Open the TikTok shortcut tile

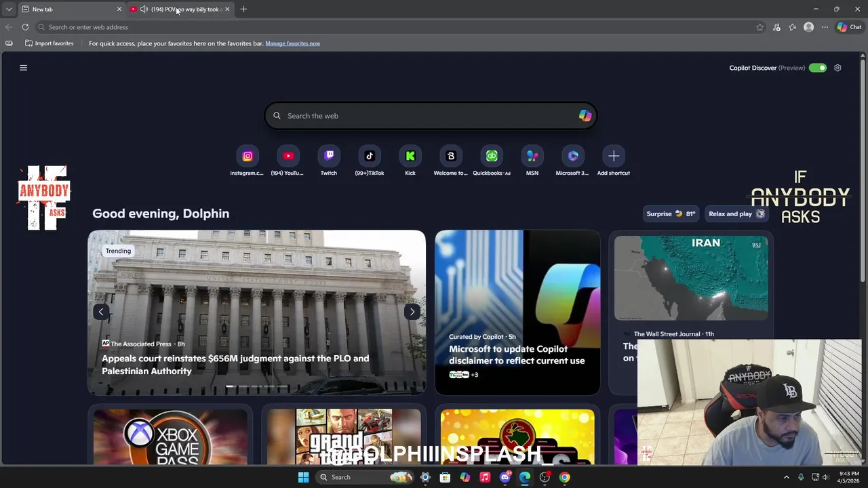click(370, 157)
